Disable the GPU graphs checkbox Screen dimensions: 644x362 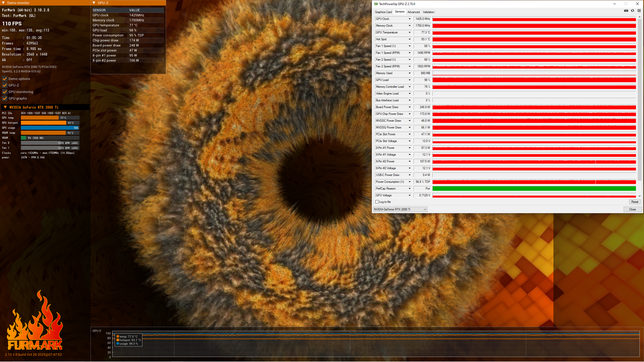5,98
